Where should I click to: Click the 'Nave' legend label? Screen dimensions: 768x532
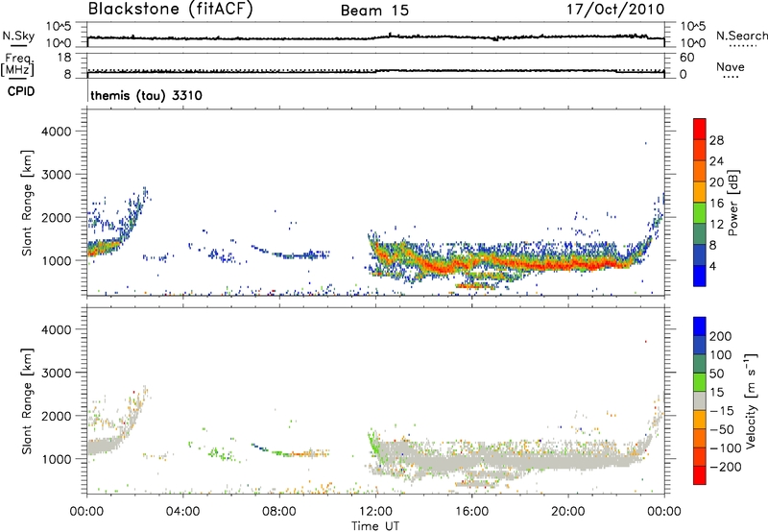click(x=731, y=67)
